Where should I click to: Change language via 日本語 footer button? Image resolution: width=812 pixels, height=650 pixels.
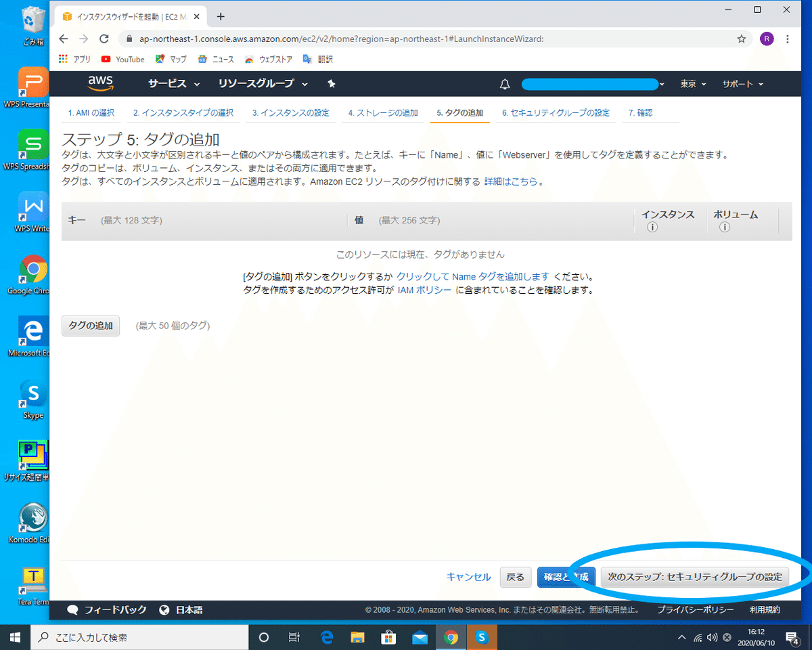(x=181, y=610)
